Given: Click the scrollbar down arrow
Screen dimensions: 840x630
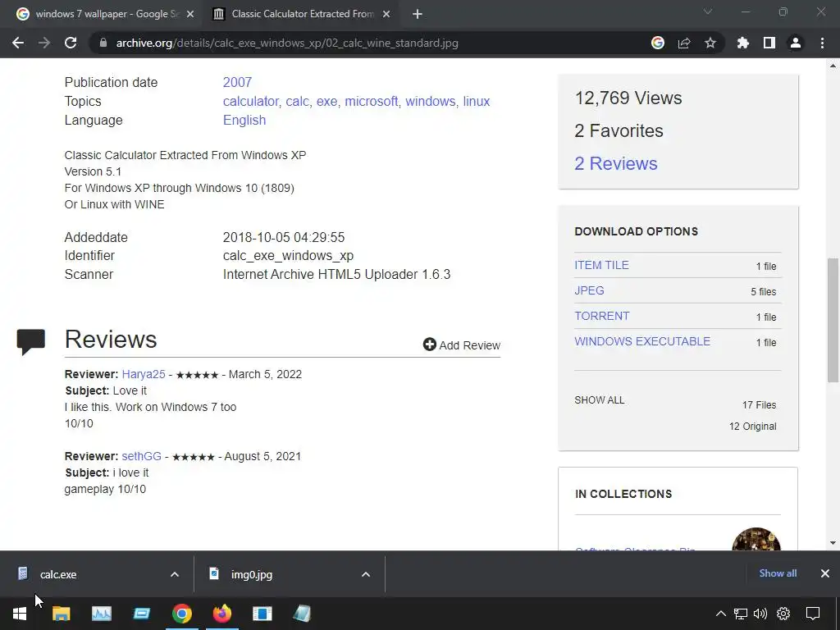Looking at the screenshot, I should click(833, 543).
